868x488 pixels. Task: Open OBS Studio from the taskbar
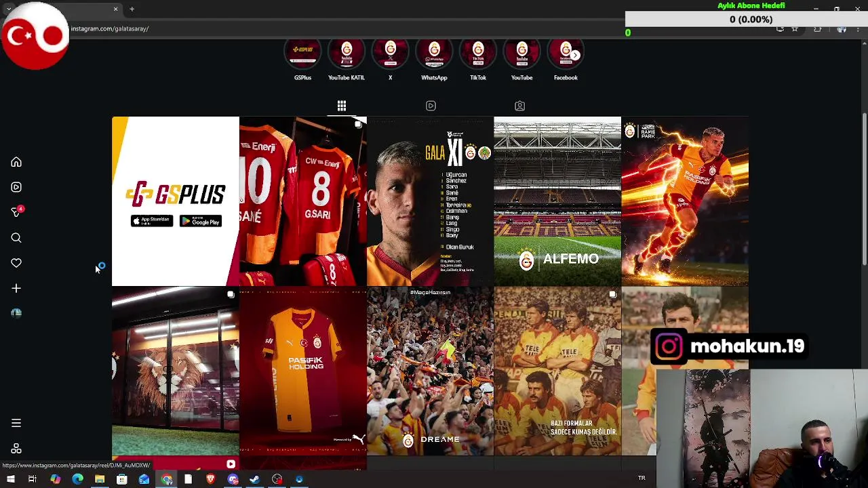(x=277, y=479)
